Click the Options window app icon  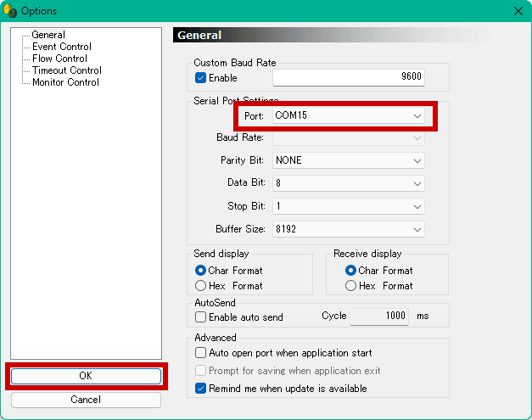[10, 10]
